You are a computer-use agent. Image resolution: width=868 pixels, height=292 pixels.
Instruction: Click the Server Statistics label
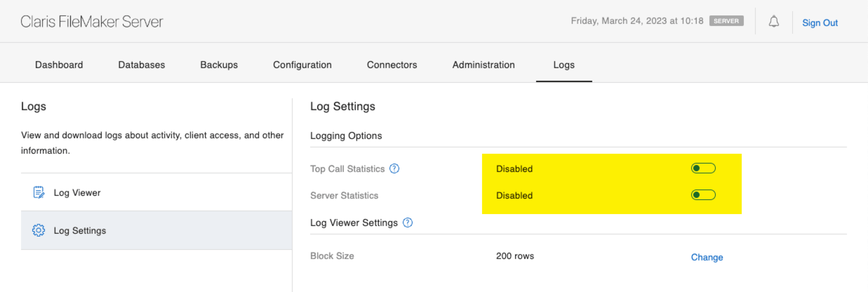[x=344, y=195]
